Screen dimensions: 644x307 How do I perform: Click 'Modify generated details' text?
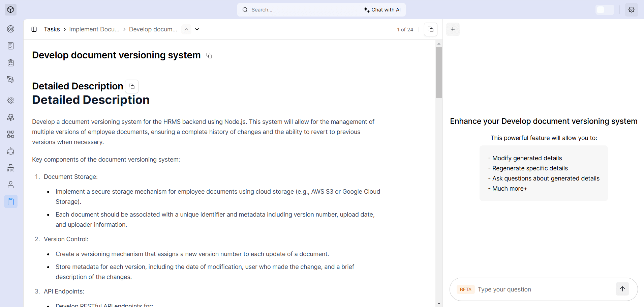pos(527,158)
